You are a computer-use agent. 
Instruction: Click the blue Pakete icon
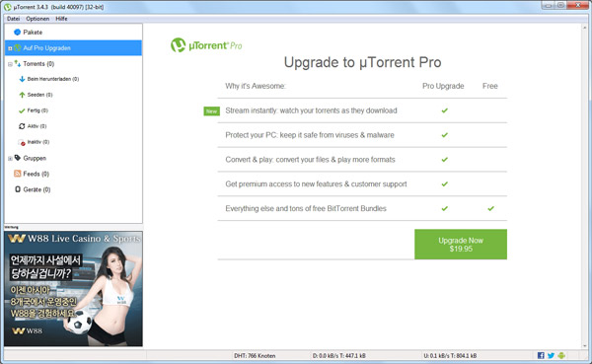click(x=17, y=33)
